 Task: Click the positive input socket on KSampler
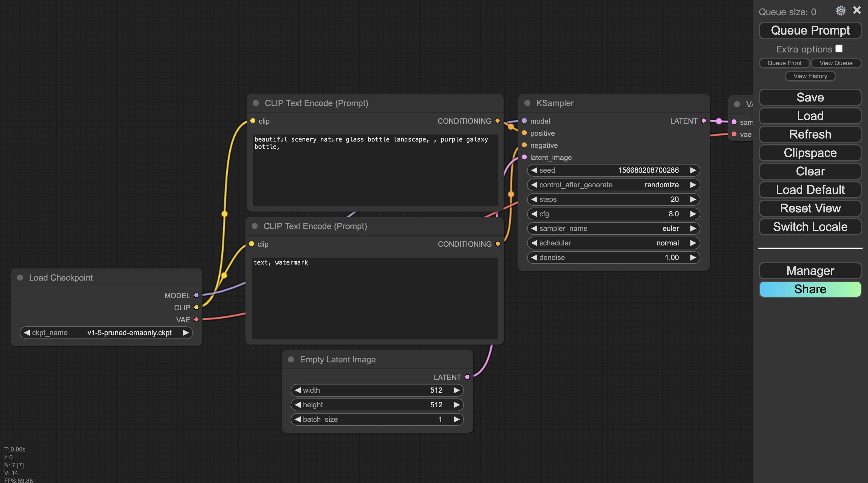pyautogui.click(x=524, y=133)
